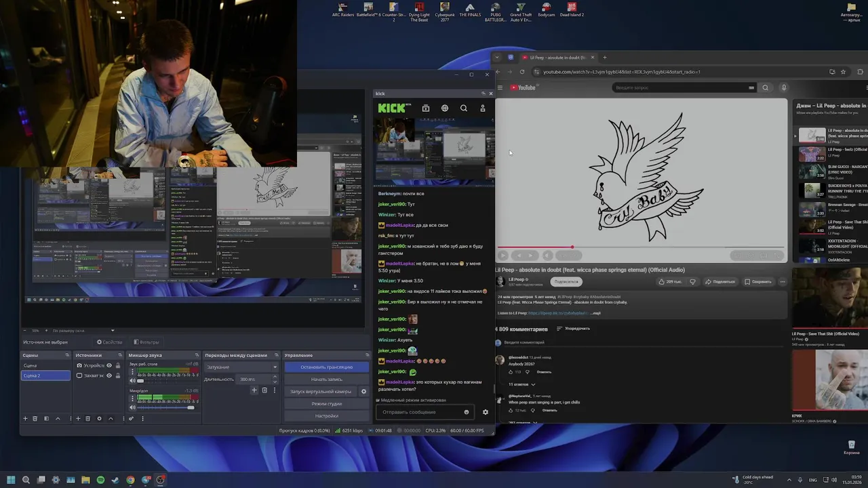
Task: Click Начать запись button
Action: pos(326,379)
